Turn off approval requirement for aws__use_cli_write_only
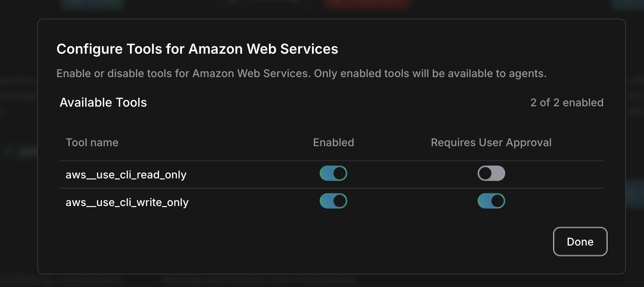644x287 pixels. (491, 201)
